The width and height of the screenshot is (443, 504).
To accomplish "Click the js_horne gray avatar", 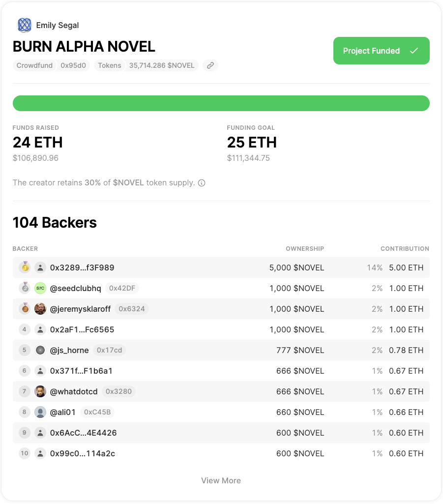I will [40, 350].
